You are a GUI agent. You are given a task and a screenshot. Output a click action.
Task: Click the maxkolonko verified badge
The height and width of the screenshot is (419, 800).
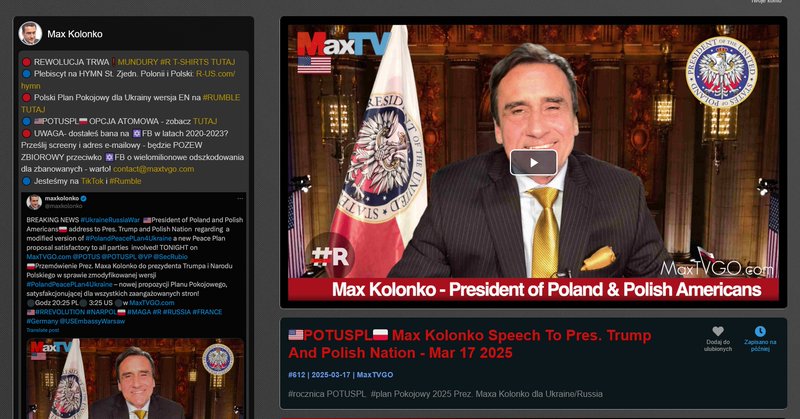coord(84,198)
